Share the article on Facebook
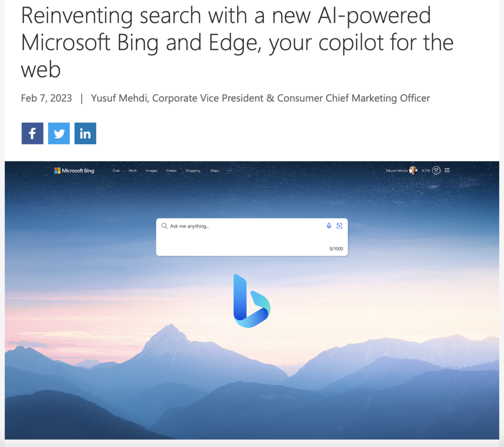504x447 pixels. (33, 133)
